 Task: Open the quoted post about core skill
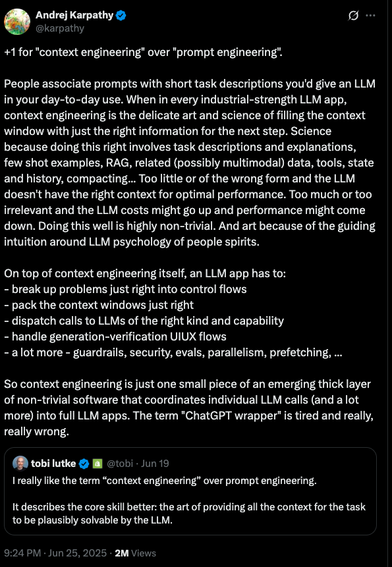(190, 491)
